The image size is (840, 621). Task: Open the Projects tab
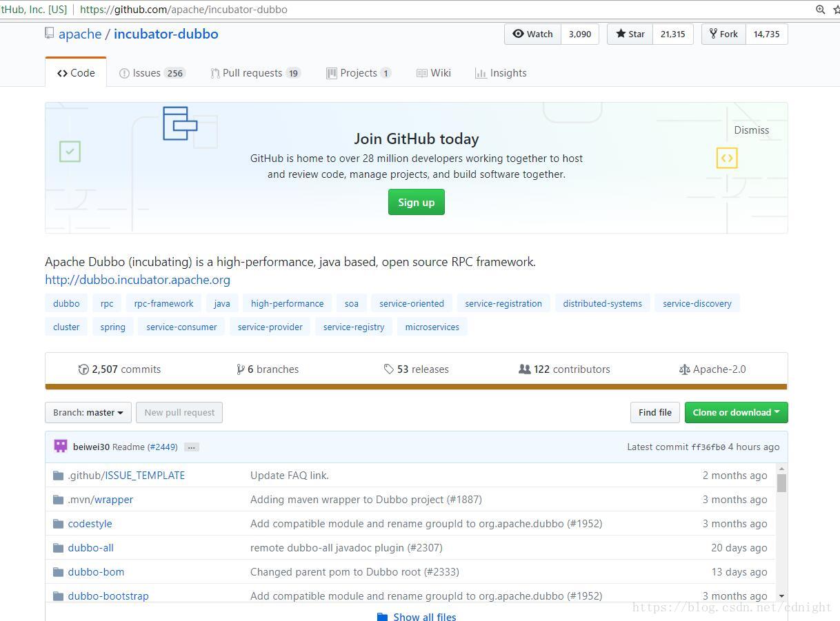[x=359, y=73]
